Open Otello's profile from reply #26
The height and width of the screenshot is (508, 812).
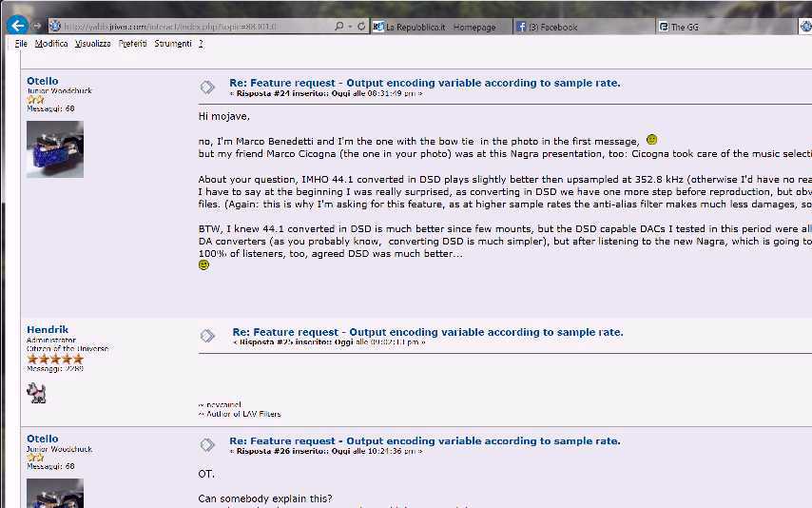(x=43, y=439)
